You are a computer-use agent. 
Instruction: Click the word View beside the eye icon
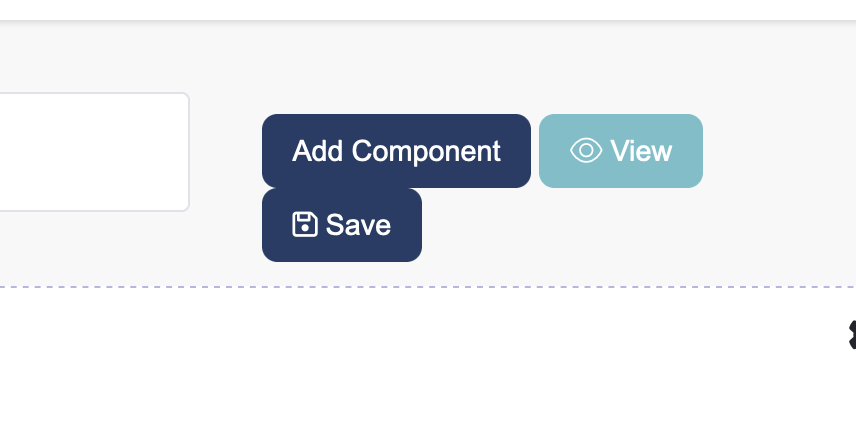641,151
